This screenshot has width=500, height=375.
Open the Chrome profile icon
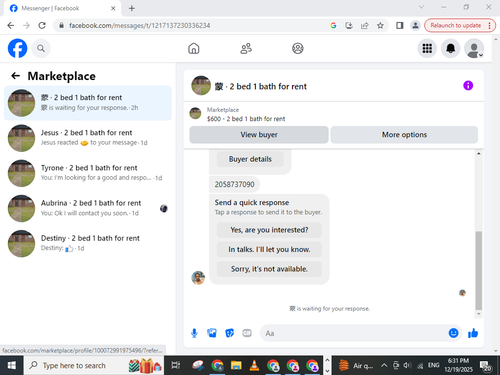click(415, 26)
